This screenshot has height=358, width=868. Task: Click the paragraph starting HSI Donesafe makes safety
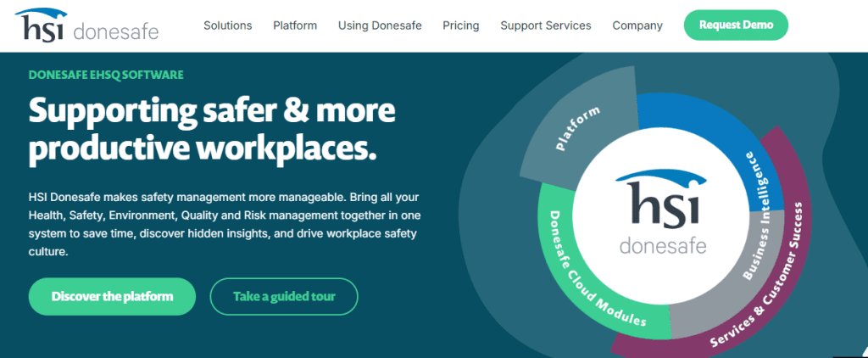coord(224,224)
